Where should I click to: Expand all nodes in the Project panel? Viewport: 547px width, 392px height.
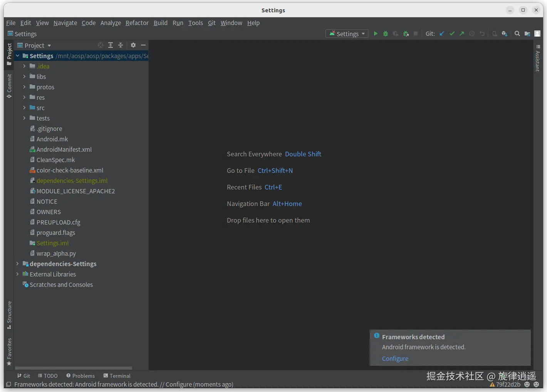pyautogui.click(x=111, y=45)
